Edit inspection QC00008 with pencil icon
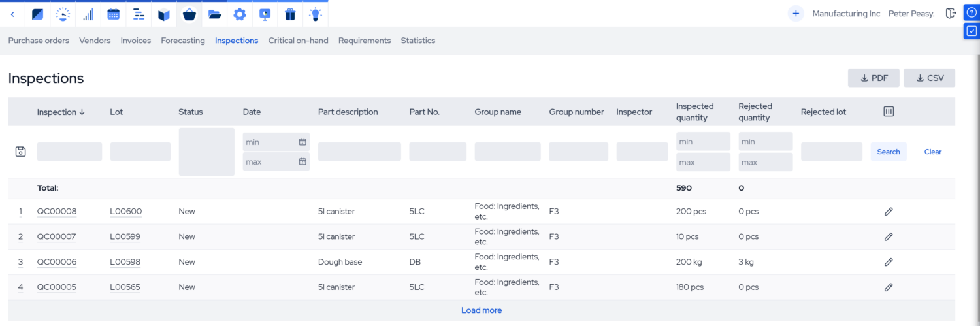The width and height of the screenshot is (980, 326). pos(888,212)
